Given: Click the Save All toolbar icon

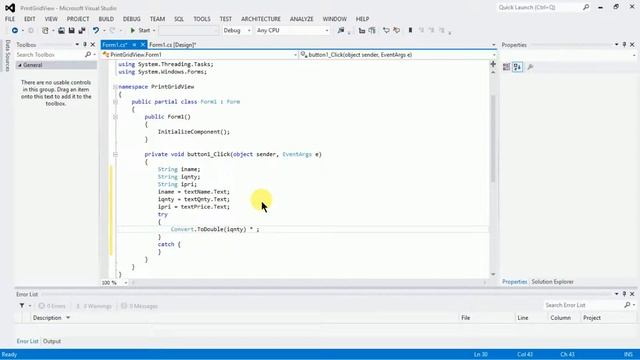Looking at the screenshot, I should (x=82, y=31).
